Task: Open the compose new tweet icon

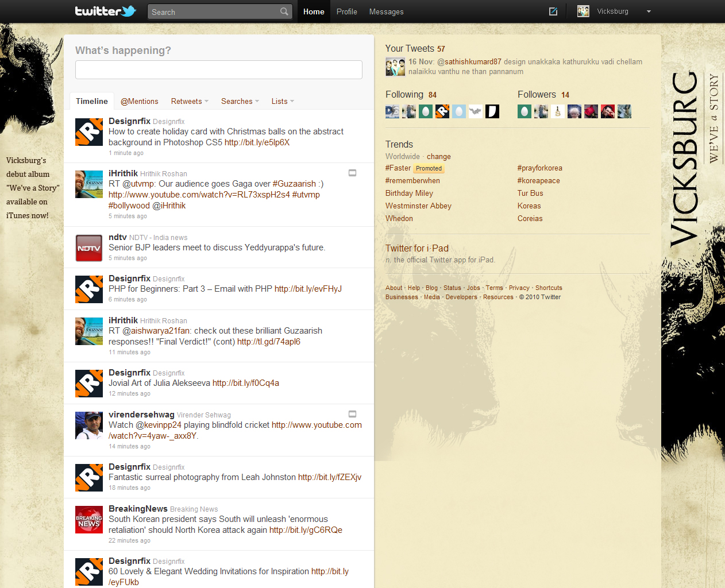Action: [x=553, y=11]
